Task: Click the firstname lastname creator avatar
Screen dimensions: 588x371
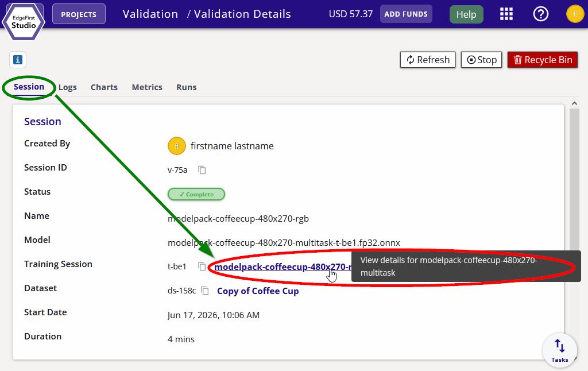Action: (x=177, y=146)
